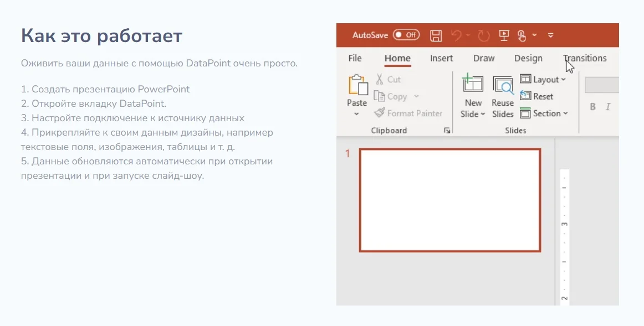Expand the New Slide dropdown arrow
This screenshot has height=326, width=644.
tap(483, 115)
